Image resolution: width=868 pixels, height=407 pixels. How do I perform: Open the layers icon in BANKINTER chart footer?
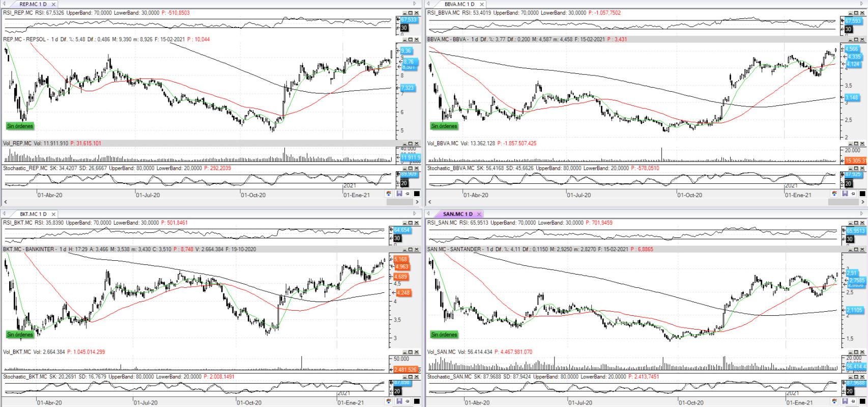pos(389,402)
